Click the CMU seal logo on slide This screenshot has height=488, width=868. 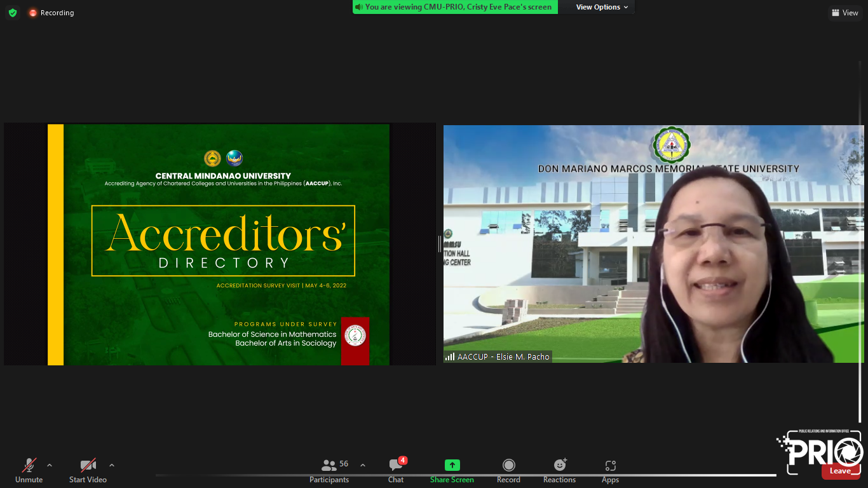pyautogui.click(x=212, y=158)
